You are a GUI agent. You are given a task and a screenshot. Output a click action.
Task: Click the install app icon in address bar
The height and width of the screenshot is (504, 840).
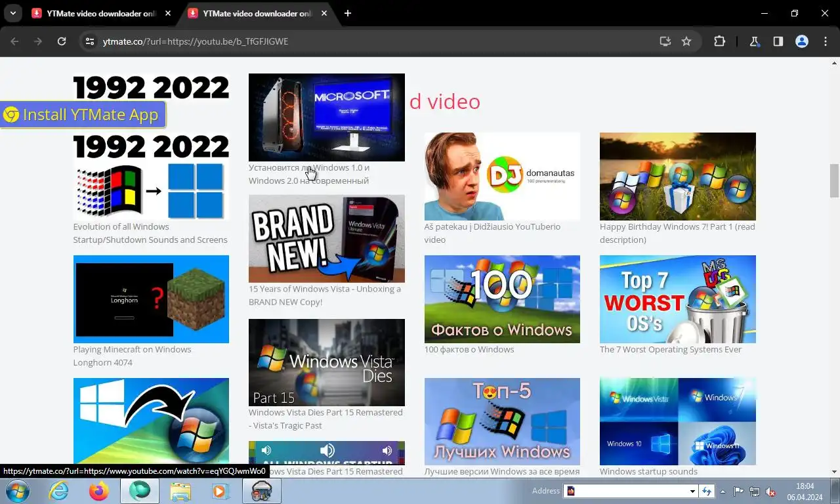(665, 41)
